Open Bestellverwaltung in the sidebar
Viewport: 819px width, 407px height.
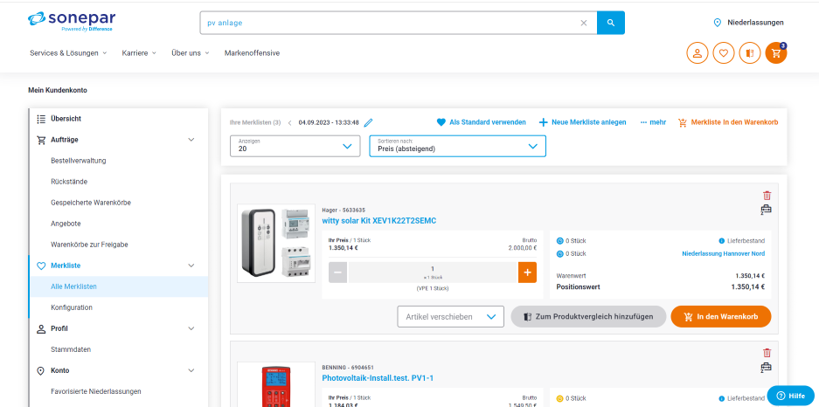[78, 160]
